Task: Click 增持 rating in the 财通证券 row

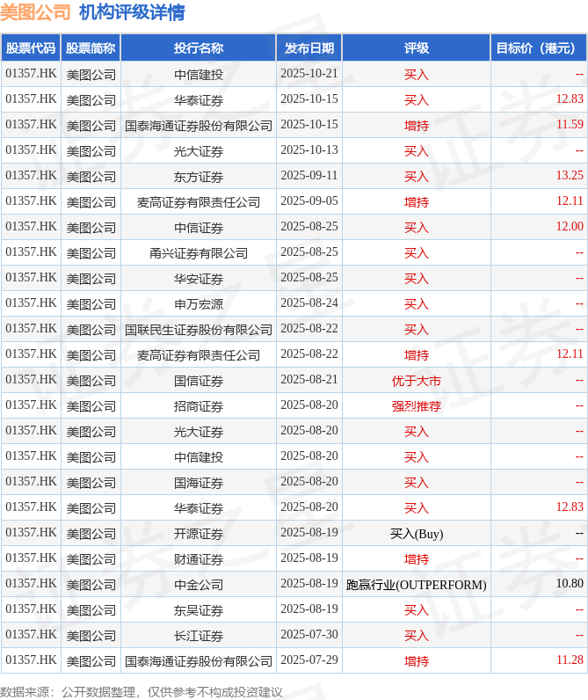Action: (417, 558)
